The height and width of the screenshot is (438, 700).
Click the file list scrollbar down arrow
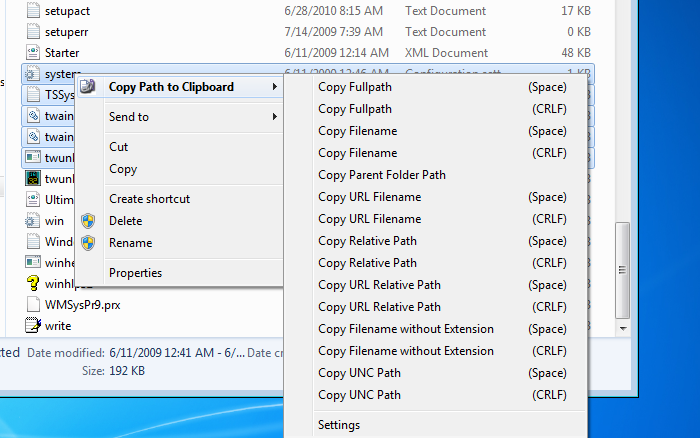[623, 327]
